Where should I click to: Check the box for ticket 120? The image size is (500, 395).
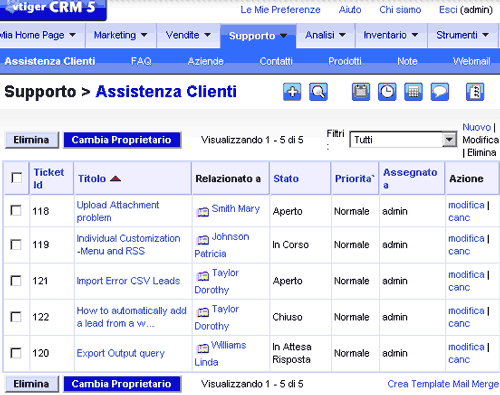click(16, 353)
